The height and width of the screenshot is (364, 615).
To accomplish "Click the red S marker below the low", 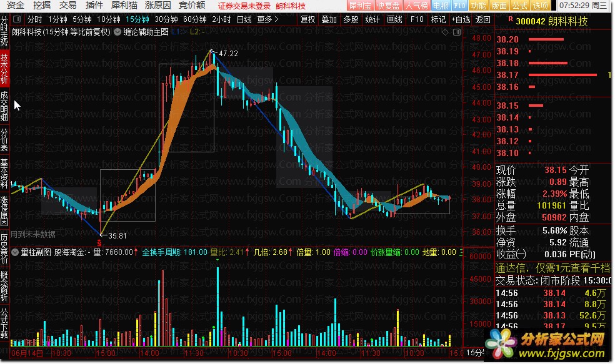I will coord(99,243).
